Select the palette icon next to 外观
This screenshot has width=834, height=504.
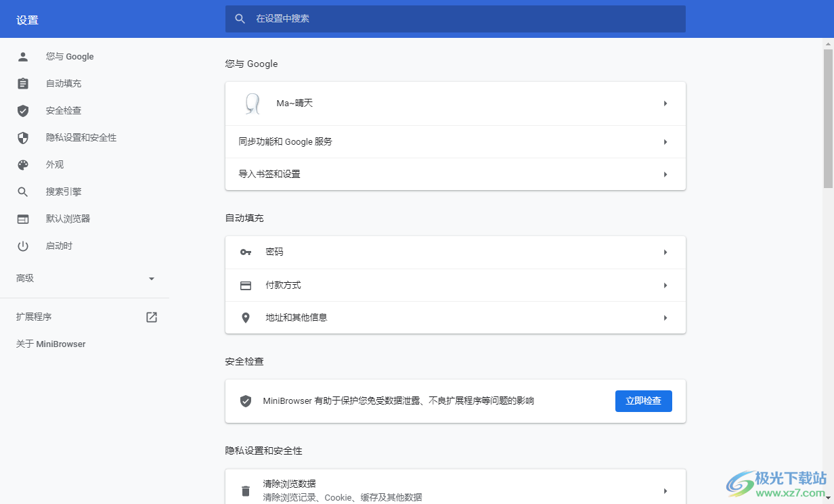point(23,164)
